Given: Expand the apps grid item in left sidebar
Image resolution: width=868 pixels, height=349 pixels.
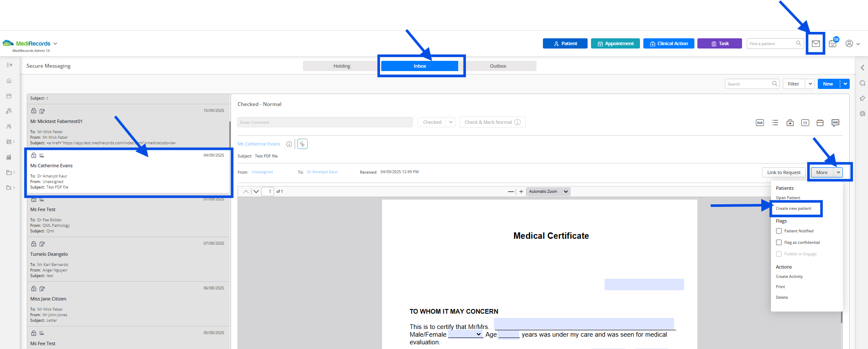Looking at the screenshot, I should coord(11,142).
